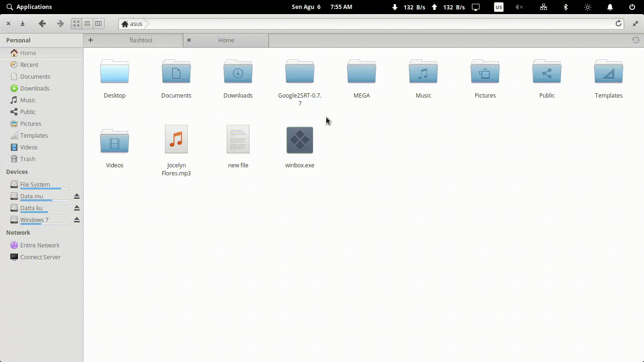Select the Videos folder icon in file view

[x=115, y=141]
